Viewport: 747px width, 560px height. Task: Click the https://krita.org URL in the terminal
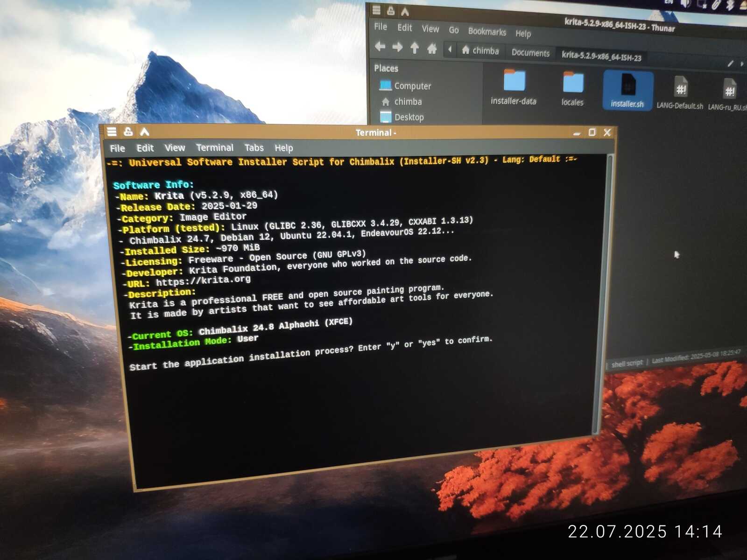203,281
